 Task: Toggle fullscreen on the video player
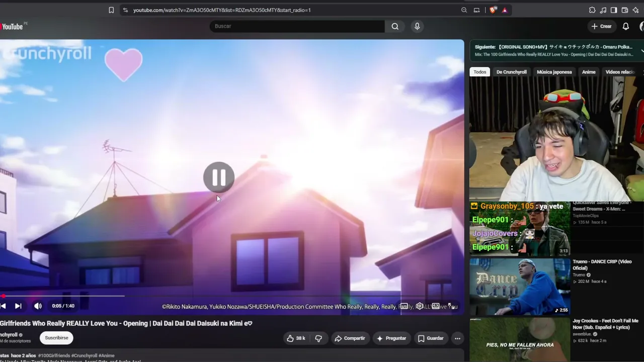coord(451,306)
